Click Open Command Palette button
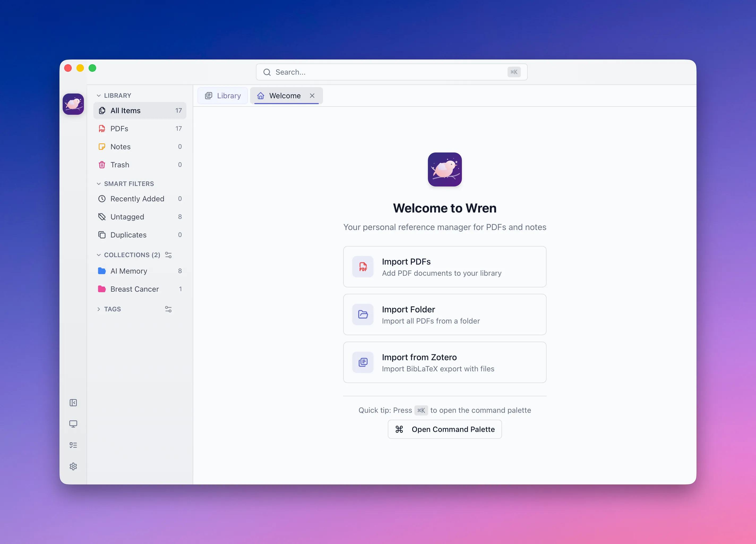756x544 pixels. pyautogui.click(x=445, y=429)
